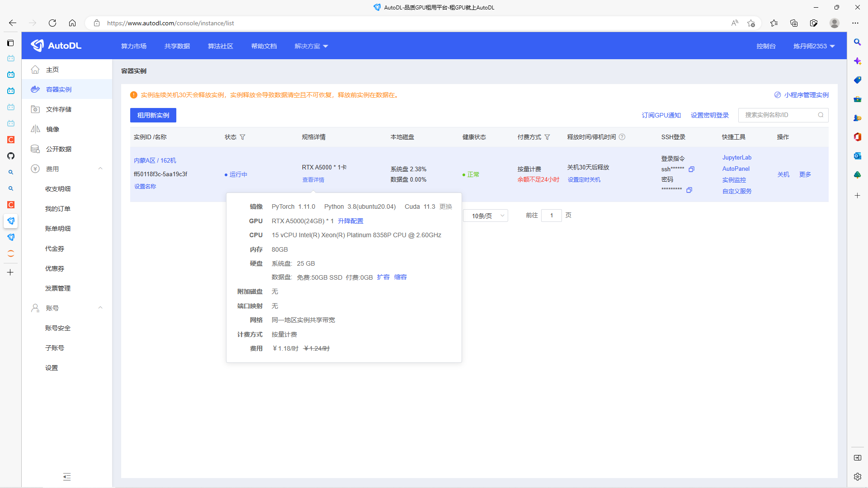Screen dimensions: 868x488
Task: Open browser profile avatar
Action: coord(835,23)
